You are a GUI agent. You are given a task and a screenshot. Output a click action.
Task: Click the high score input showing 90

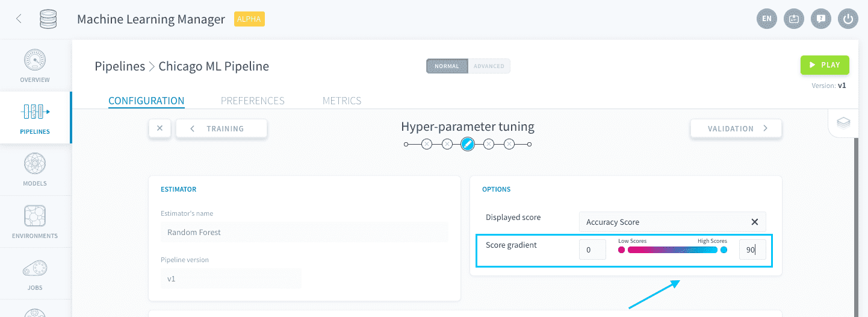[752, 250]
